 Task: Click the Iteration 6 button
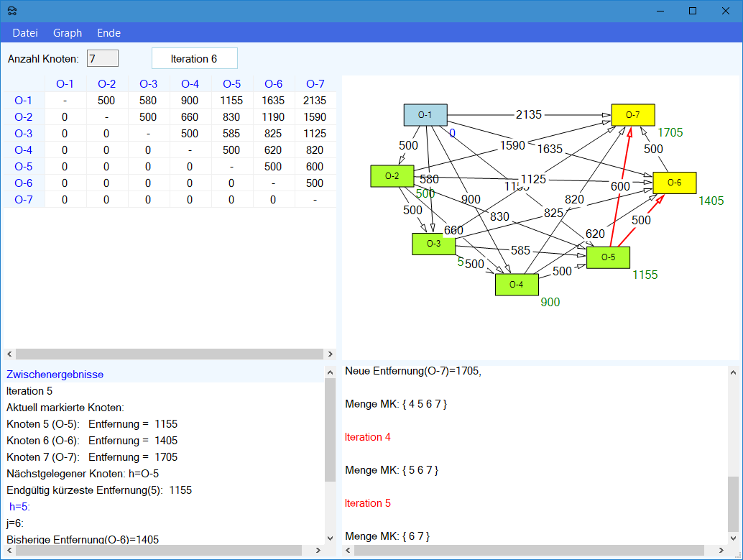(x=194, y=59)
